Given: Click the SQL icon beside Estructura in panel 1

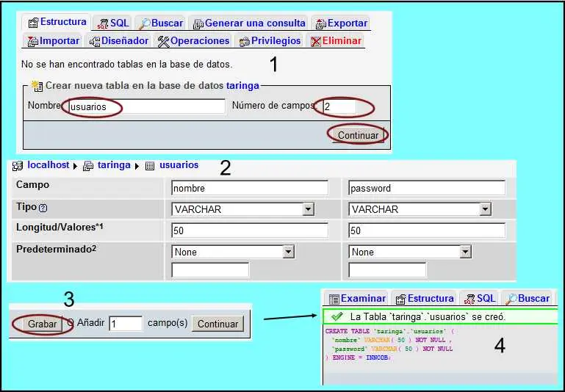Looking at the screenshot, I should [x=103, y=24].
